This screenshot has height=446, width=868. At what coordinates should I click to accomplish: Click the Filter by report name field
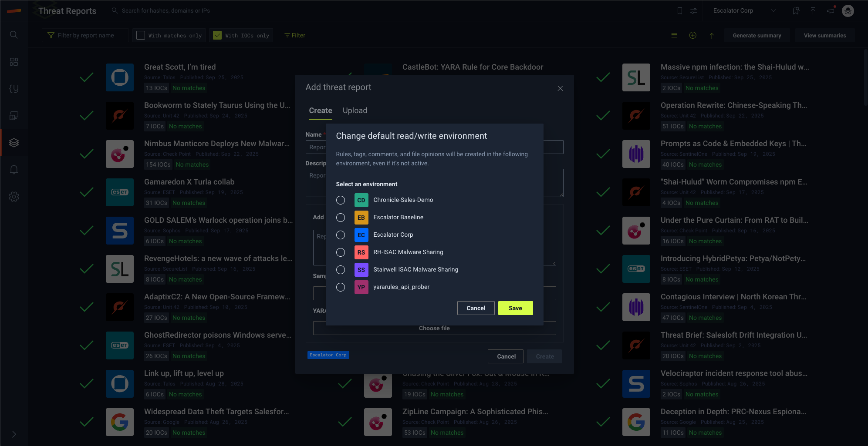tap(85, 35)
